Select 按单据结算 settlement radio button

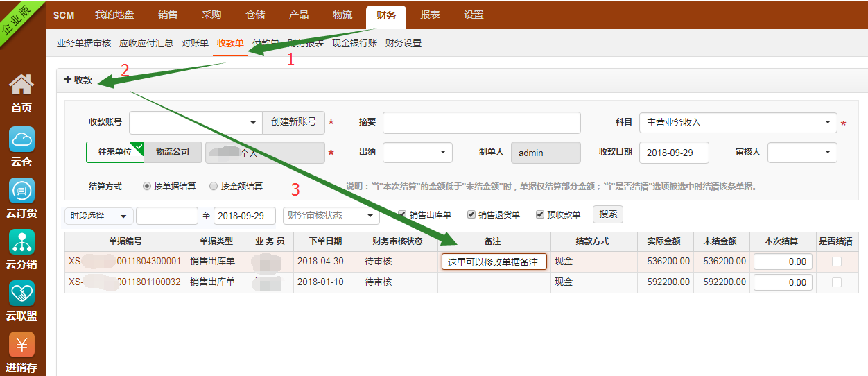tap(146, 187)
